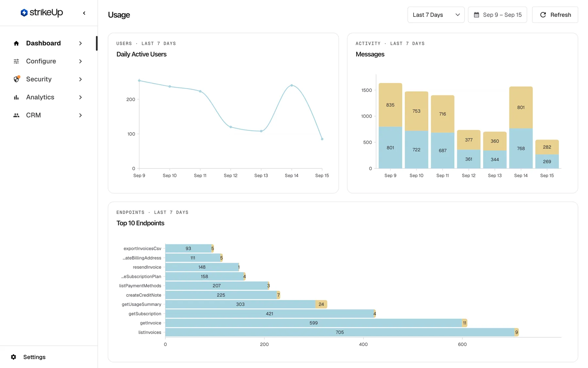This screenshot has height=368, width=588.
Task: Click the getInvoice bar showing 599
Action: [x=314, y=323]
